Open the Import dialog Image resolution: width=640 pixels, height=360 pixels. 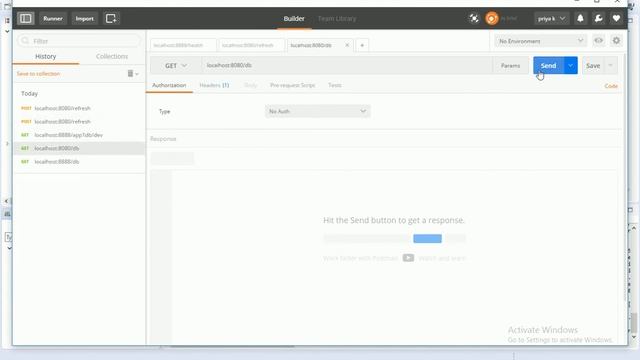click(x=84, y=18)
